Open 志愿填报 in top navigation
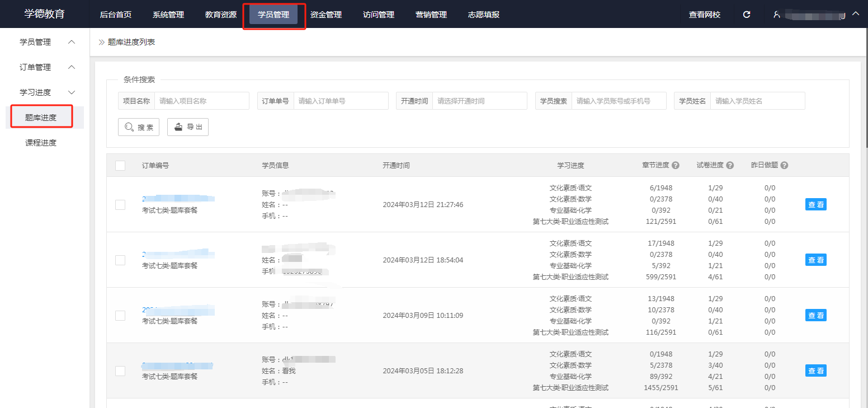This screenshot has width=868, height=408. tap(484, 15)
